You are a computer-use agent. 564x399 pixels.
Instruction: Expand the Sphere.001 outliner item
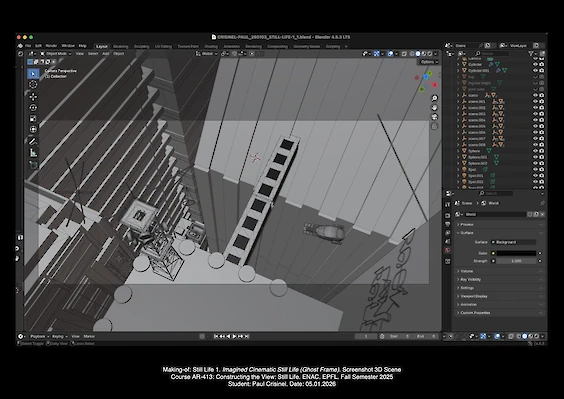tap(458, 157)
